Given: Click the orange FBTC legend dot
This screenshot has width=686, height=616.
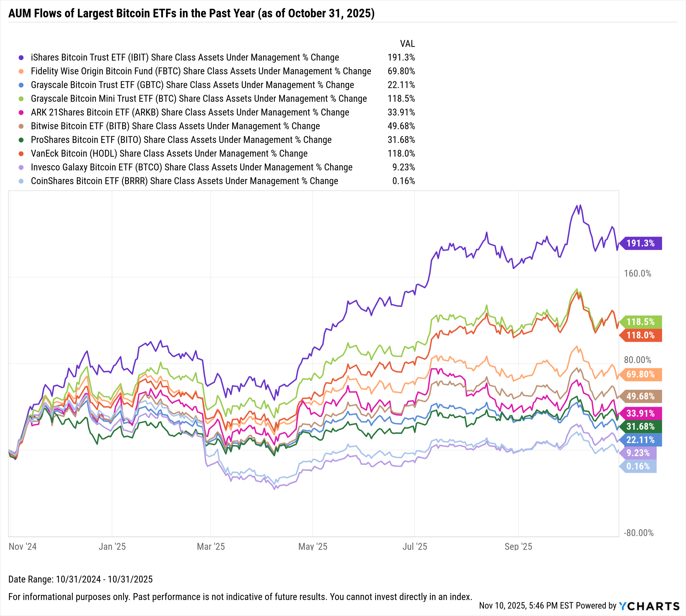Looking at the screenshot, I should 21,71.
